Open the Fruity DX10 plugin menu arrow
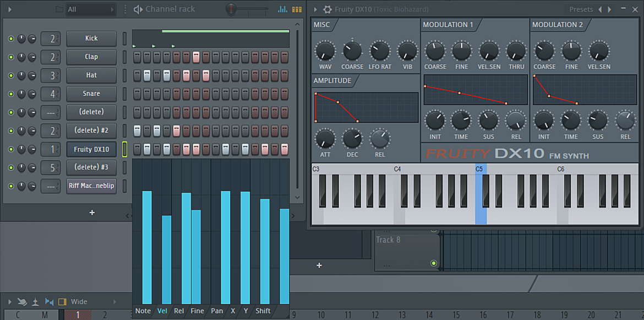The height and width of the screenshot is (320, 644). (x=316, y=9)
